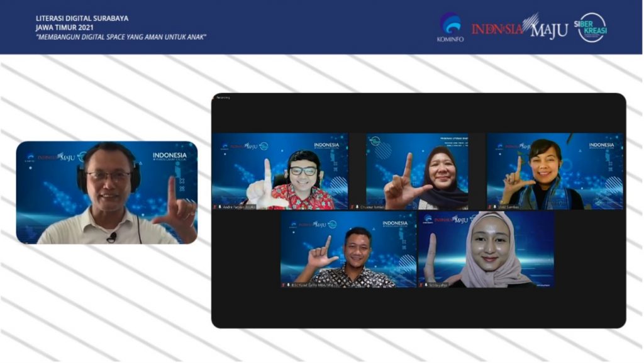
Task: Select the headphone-wearing speaker's video panel
Action: click(107, 193)
